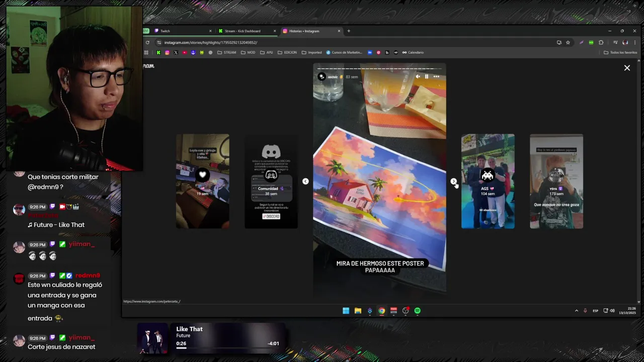
Task: Click the microphone tray icon
Action: pos(585,311)
